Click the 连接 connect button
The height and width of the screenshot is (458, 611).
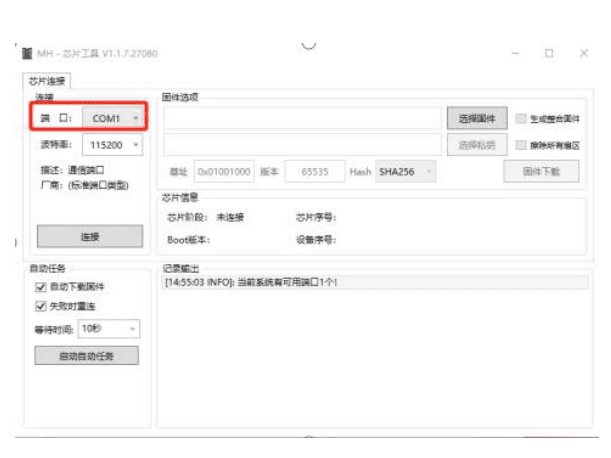[x=90, y=236]
